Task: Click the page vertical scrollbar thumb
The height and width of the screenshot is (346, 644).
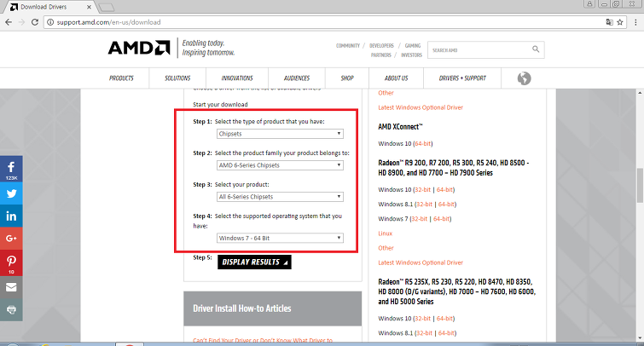Action: (x=640, y=185)
